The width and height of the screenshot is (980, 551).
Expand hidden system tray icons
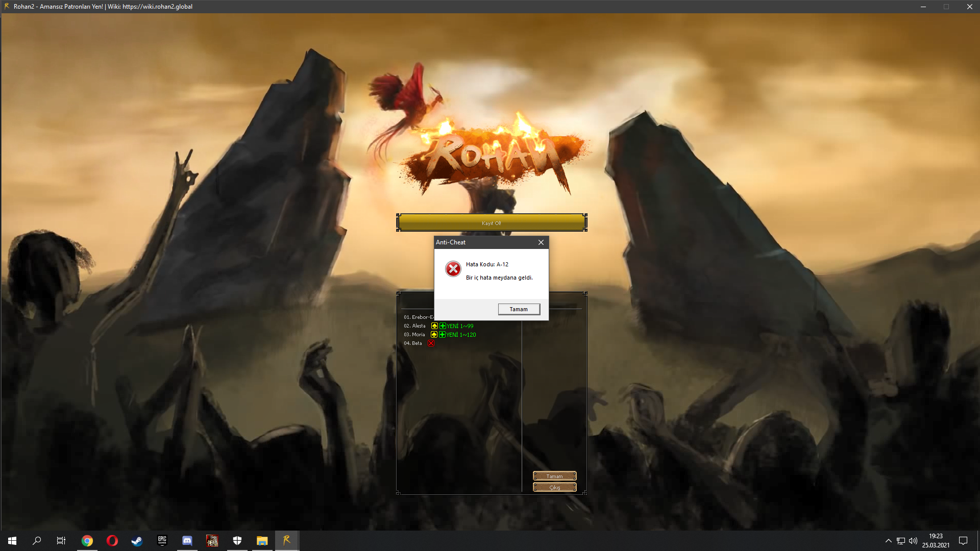click(888, 541)
